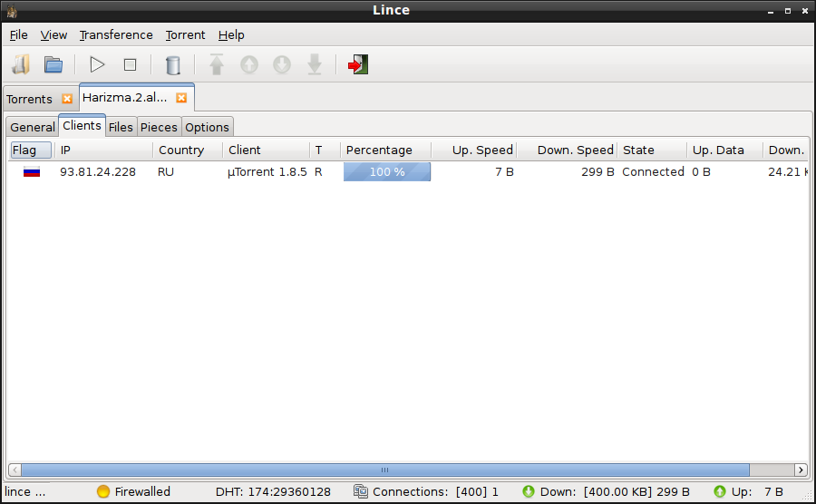
Task: Click the green Up arrow status icon
Action: click(x=720, y=491)
